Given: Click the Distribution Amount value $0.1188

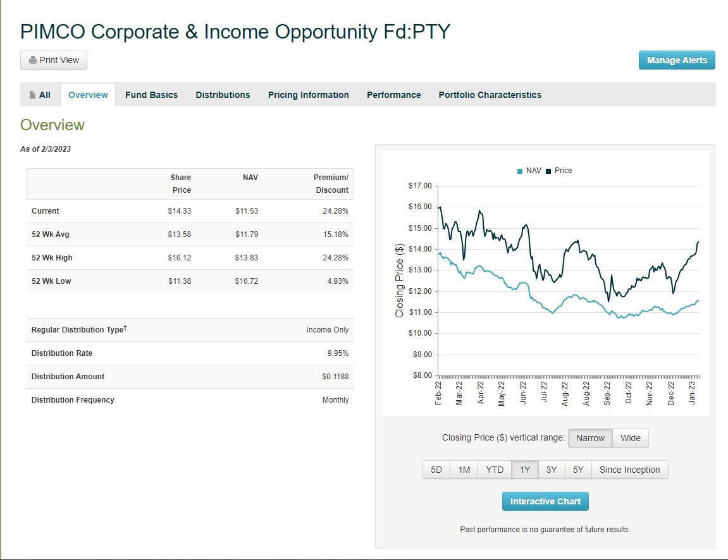Looking at the screenshot, I should click(x=335, y=377).
